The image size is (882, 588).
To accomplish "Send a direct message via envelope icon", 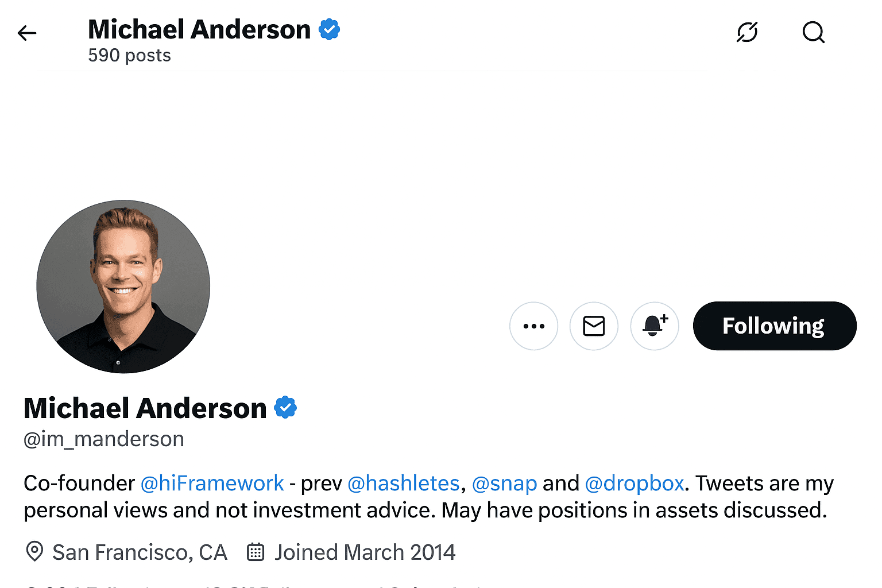I will point(594,326).
